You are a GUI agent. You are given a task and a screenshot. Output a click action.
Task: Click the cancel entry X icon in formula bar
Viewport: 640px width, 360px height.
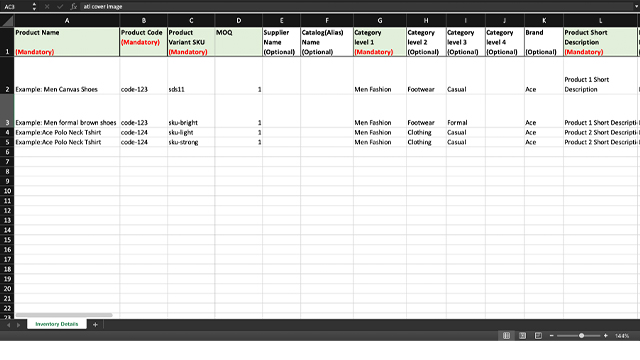[47, 7]
